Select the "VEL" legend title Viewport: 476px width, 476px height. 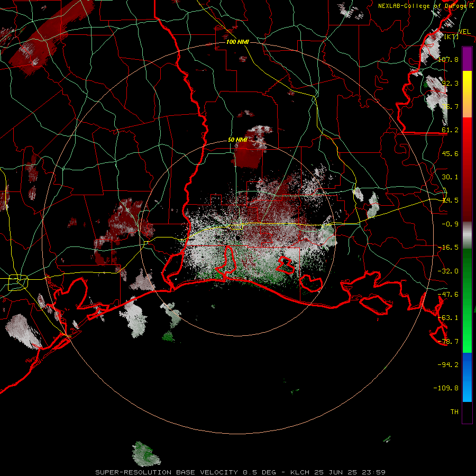464,31
